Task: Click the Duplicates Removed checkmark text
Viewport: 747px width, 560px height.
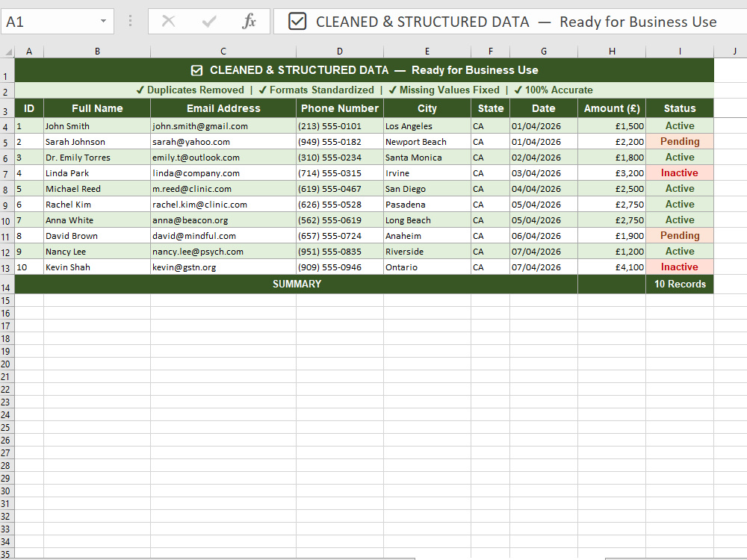Action: [x=189, y=89]
